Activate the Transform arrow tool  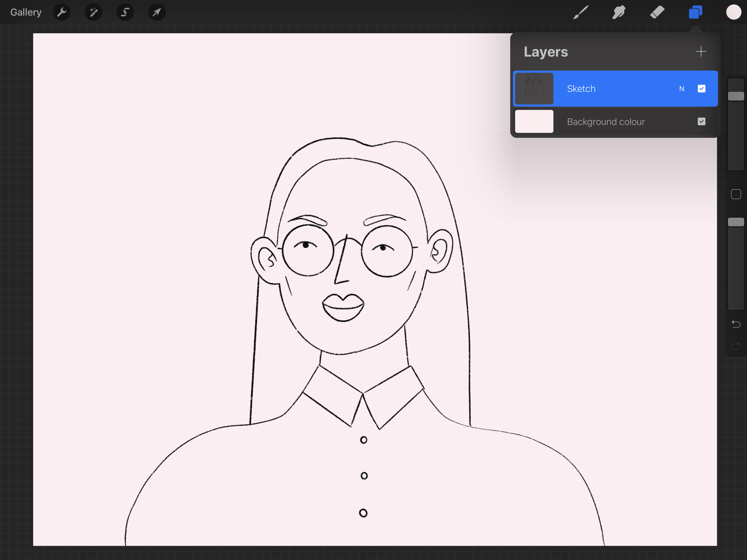[x=157, y=13]
